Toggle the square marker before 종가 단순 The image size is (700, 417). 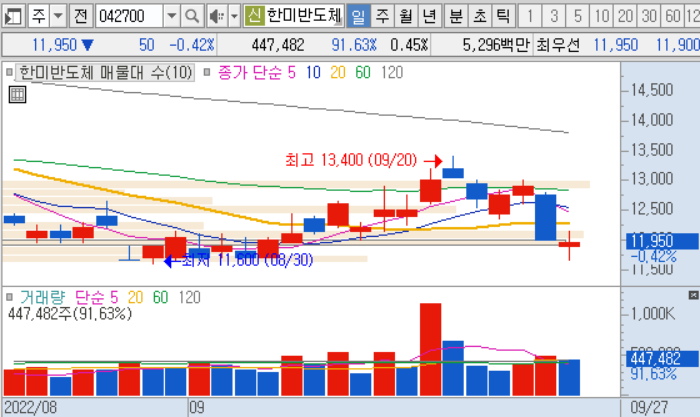pos(207,72)
